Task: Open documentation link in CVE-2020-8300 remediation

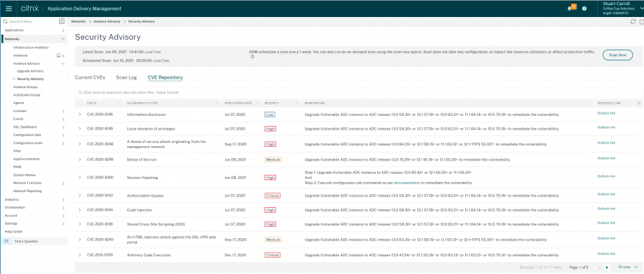Action: (407, 182)
